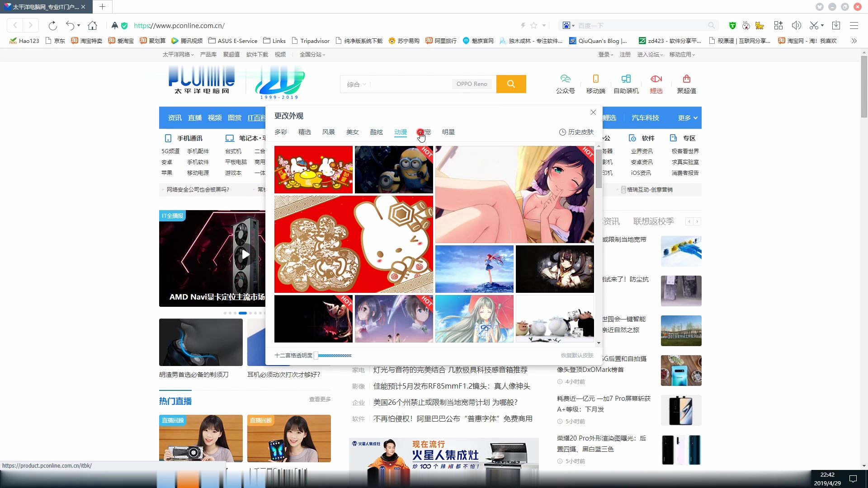Open the green T shield extension
Screen dimensions: 868x488
[x=732, y=25]
